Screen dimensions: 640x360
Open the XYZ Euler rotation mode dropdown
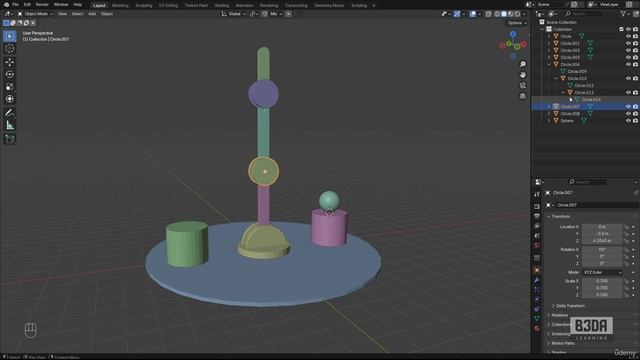602,272
